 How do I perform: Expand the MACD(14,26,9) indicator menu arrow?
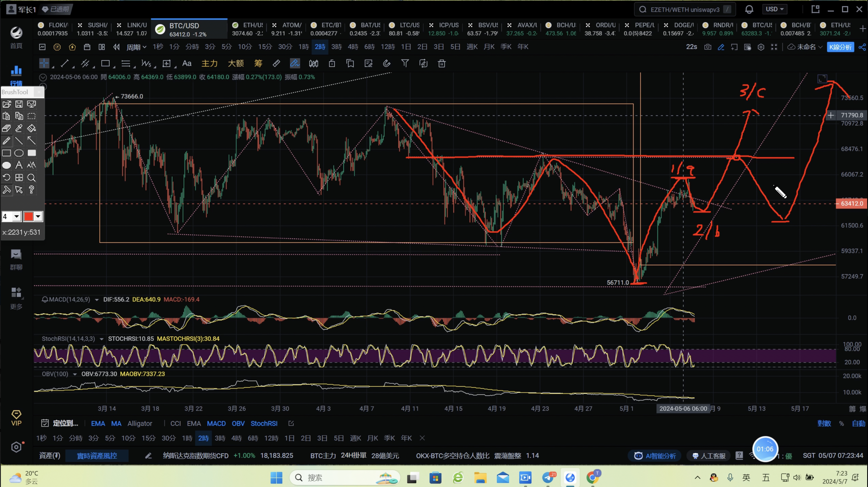(97, 300)
